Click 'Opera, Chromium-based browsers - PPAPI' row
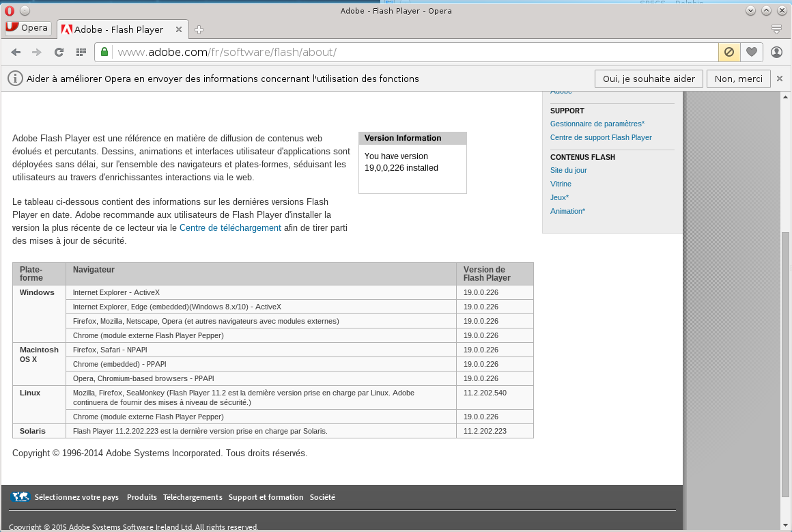Screen dimensions: 792x532 [261, 378]
